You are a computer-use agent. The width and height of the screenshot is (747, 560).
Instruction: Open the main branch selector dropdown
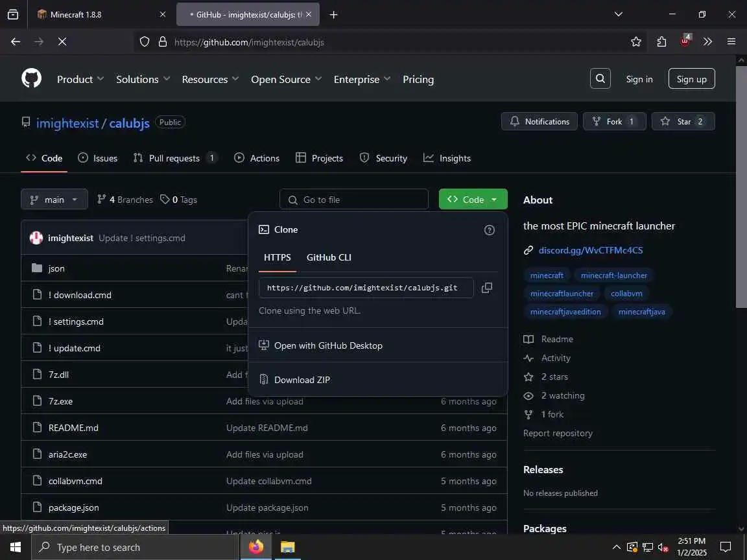coord(54,200)
